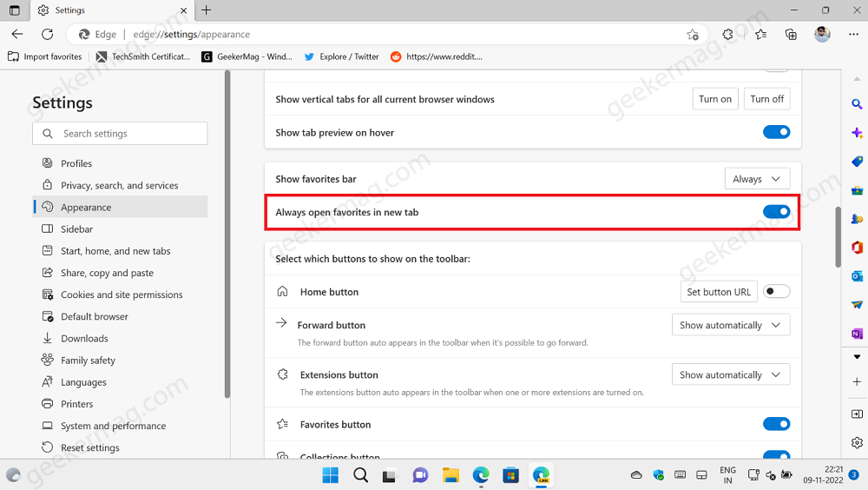Expand Show favorites bar Always dropdown
Screen dimensions: 868x490
[757, 179]
